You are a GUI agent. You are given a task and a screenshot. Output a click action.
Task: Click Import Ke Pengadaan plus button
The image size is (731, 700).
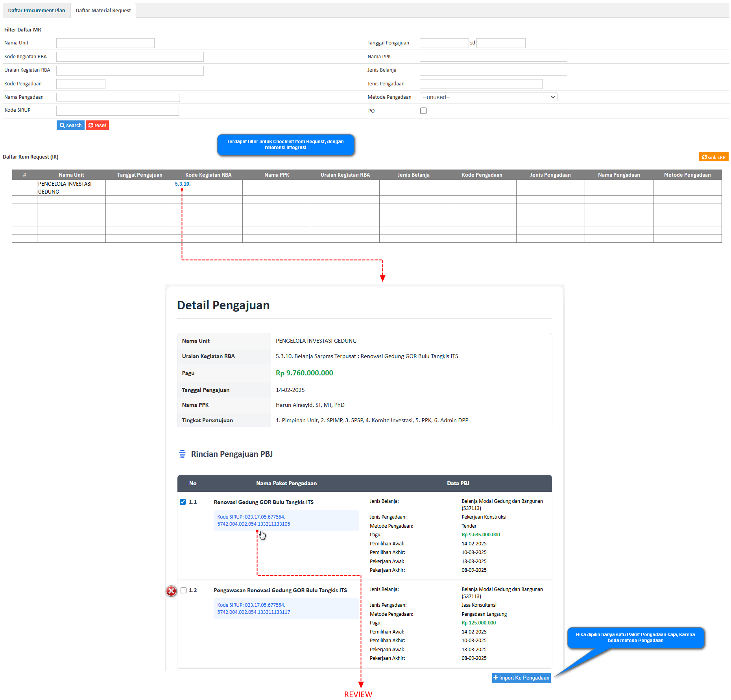coord(521,678)
